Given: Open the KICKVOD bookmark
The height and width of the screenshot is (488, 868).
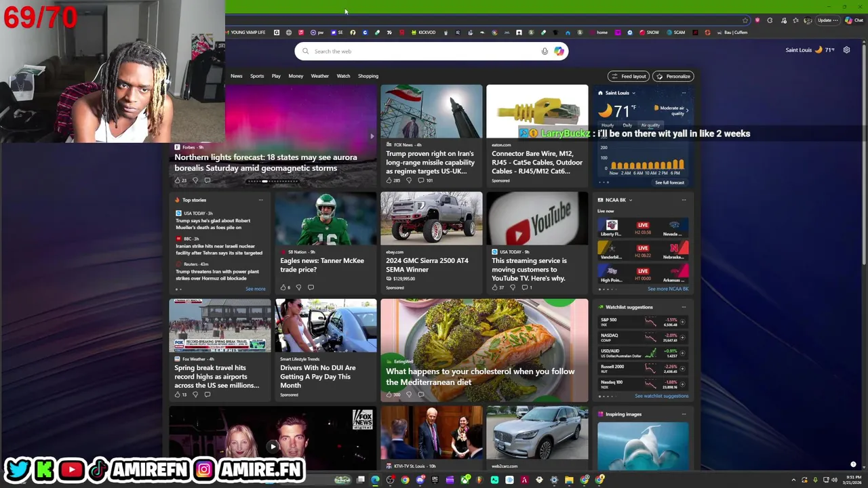Looking at the screenshot, I should click(424, 33).
